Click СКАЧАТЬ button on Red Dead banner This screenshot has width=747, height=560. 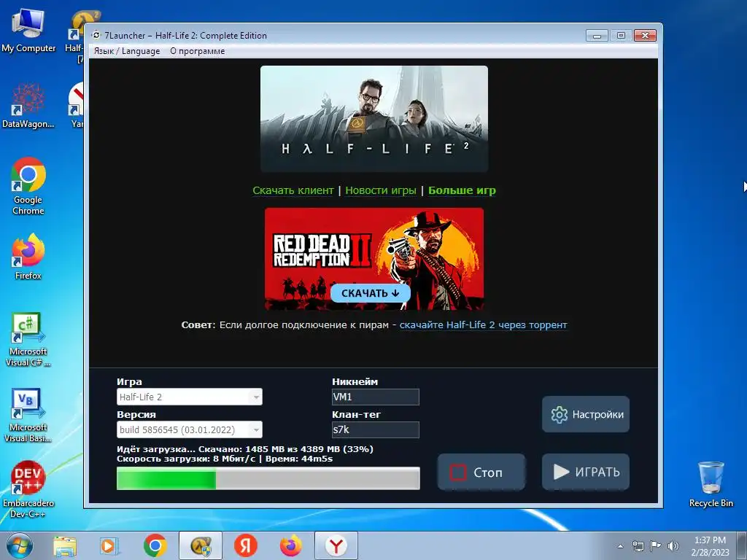(x=370, y=293)
